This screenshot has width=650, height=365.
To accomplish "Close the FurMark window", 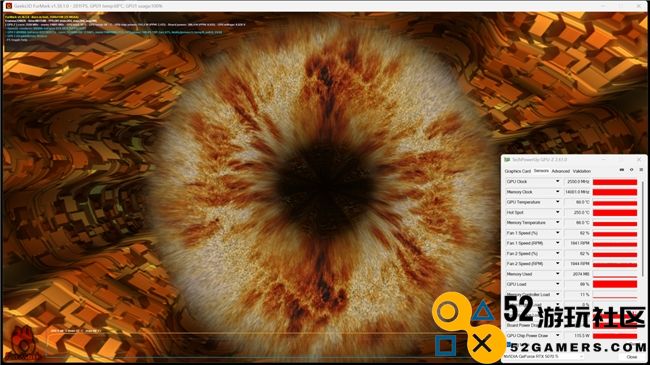I will click(639, 6).
